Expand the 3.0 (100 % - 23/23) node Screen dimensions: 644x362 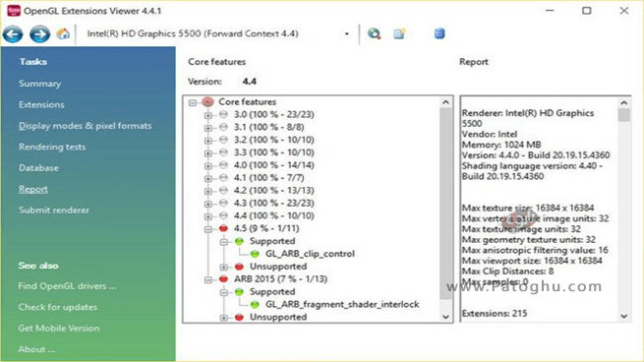click(208, 115)
